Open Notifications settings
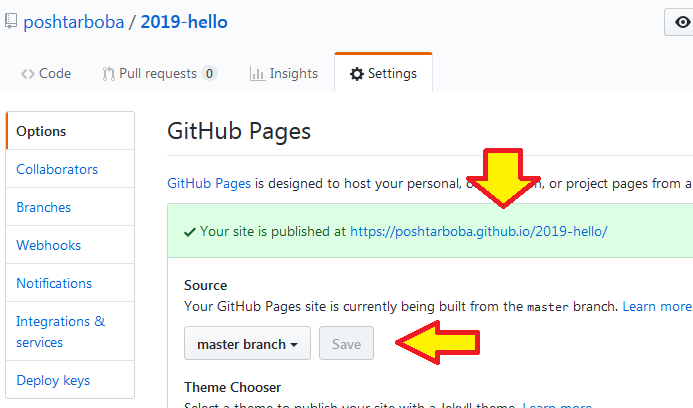The image size is (693, 408). pos(70,283)
